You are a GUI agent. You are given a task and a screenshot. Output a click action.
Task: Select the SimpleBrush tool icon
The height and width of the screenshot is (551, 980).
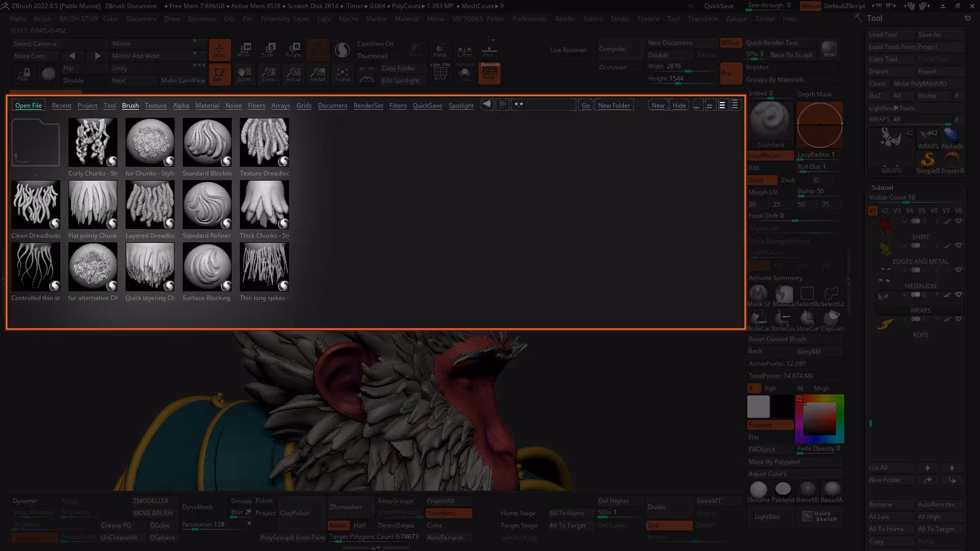[x=928, y=163]
